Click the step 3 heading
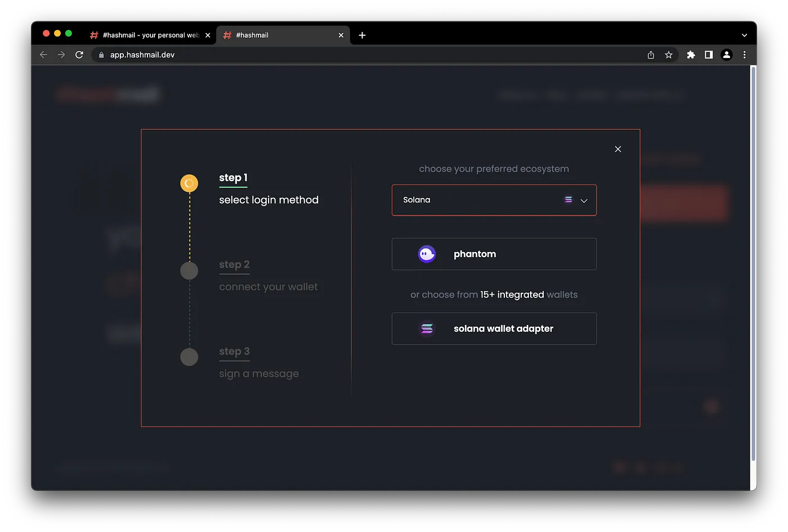Viewport: 788px width, 532px height. point(234,351)
